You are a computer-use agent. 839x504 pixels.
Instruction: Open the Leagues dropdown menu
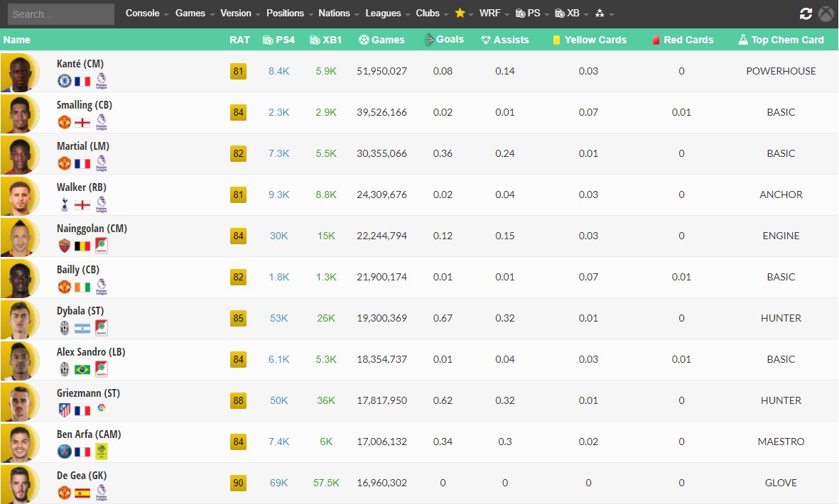[x=387, y=13]
